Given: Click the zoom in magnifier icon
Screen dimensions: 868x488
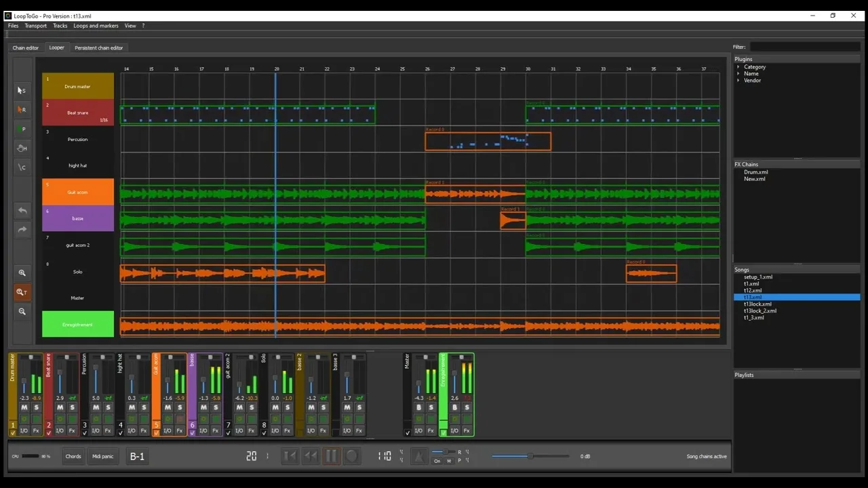Looking at the screenshot, I should [22, 272].
